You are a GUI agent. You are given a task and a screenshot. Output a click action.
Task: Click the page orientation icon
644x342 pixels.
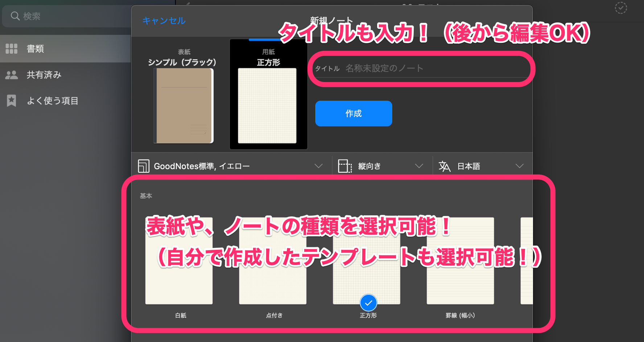[344, 166]
